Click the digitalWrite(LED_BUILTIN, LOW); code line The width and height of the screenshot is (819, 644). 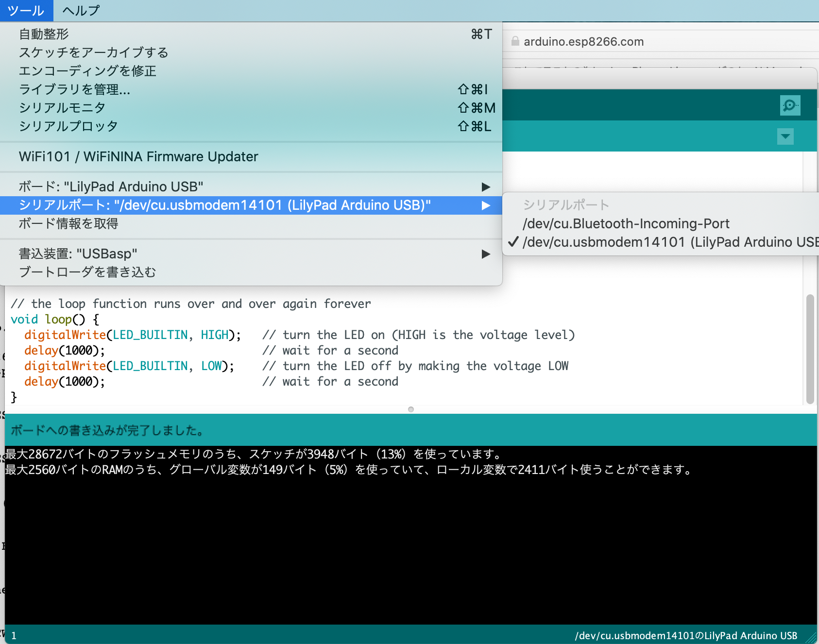129,366
